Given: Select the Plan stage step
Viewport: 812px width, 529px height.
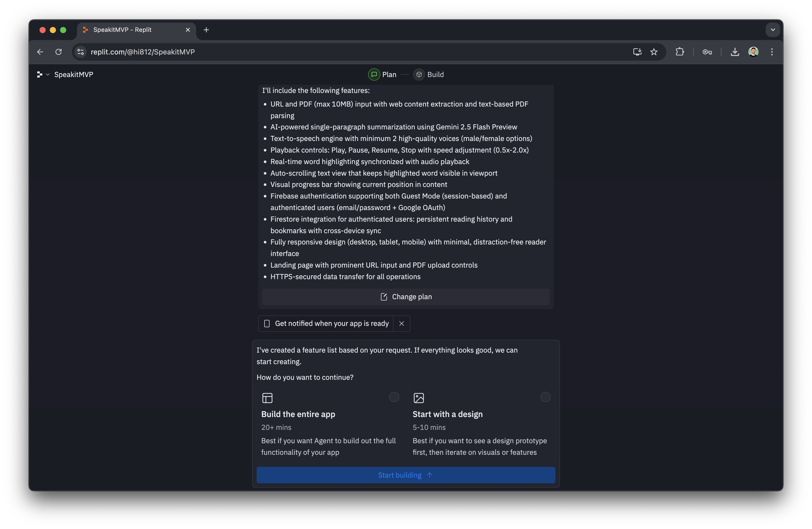Looking at the screenshot, I should point(382,74).
